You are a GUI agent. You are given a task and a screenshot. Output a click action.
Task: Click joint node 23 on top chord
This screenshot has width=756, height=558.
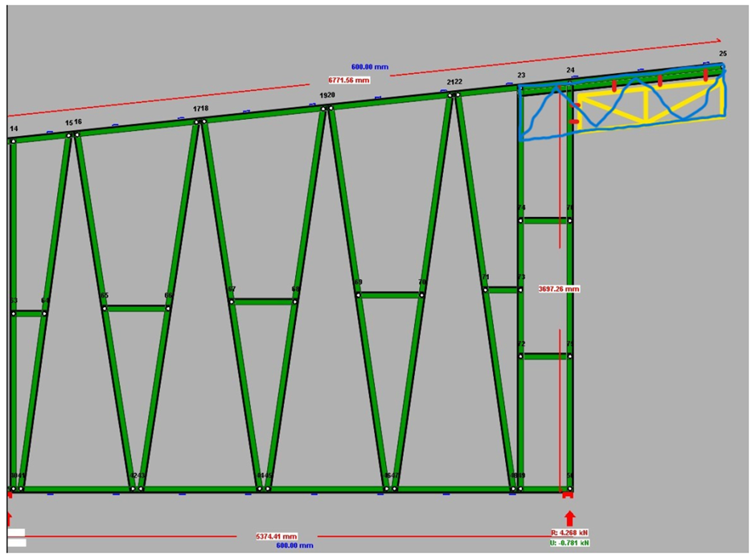coord(521,86)
